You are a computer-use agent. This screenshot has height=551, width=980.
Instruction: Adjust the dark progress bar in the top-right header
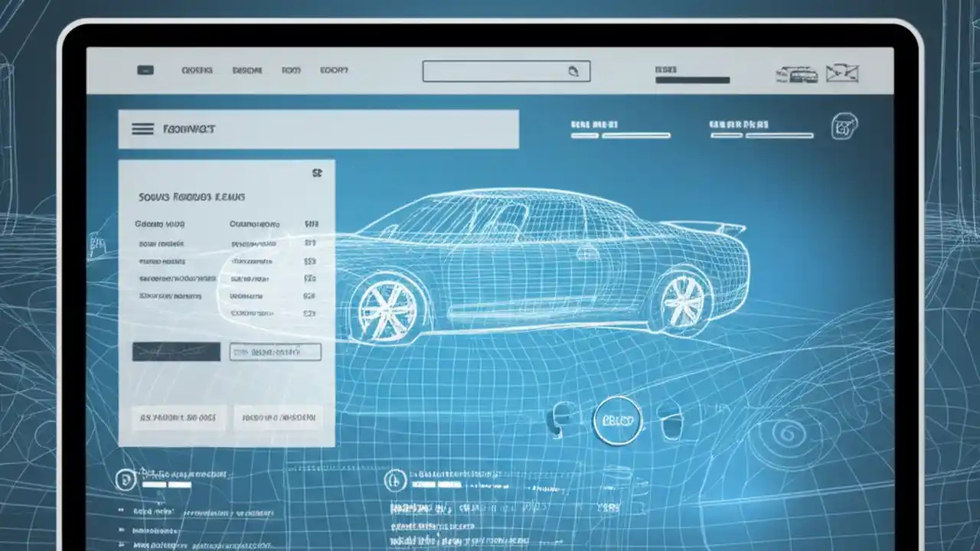point(692,79)
